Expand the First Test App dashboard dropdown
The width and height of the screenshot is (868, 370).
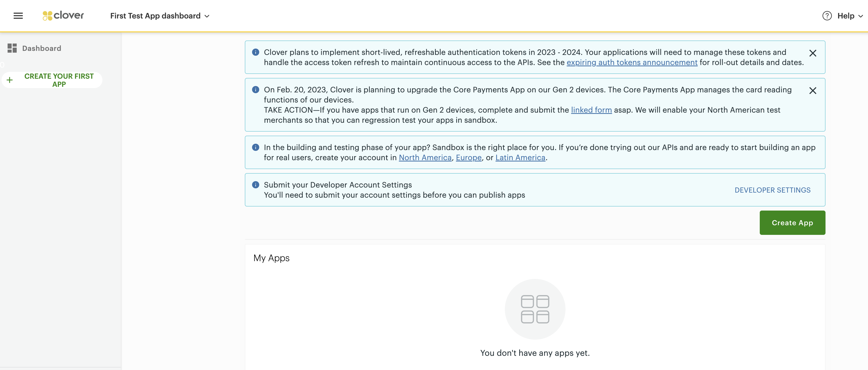pyautogui.click(x=160, y=16)
